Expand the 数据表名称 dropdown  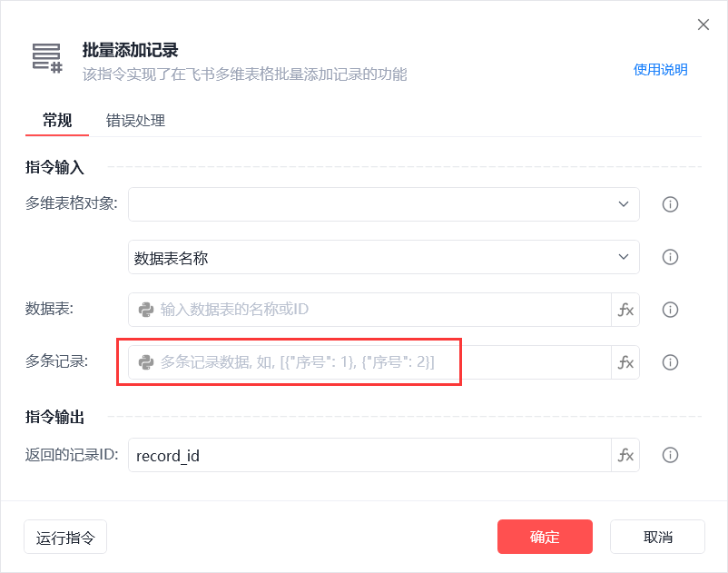383,257
